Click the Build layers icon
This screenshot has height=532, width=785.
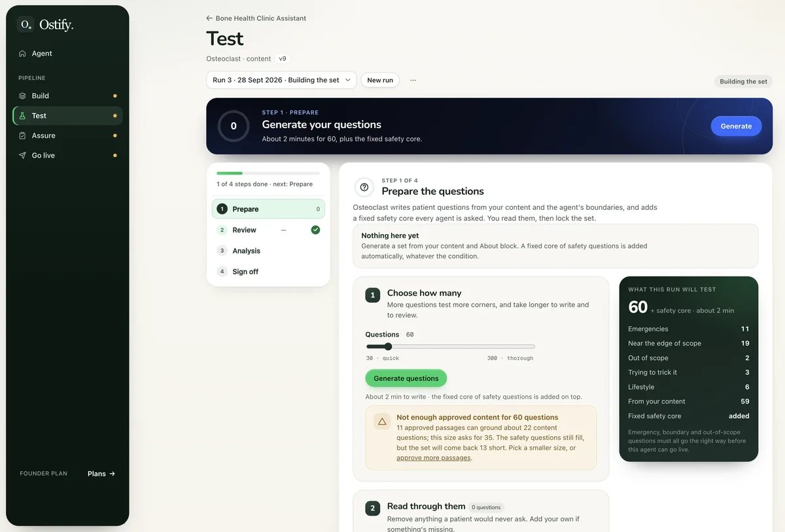[22, 95]
